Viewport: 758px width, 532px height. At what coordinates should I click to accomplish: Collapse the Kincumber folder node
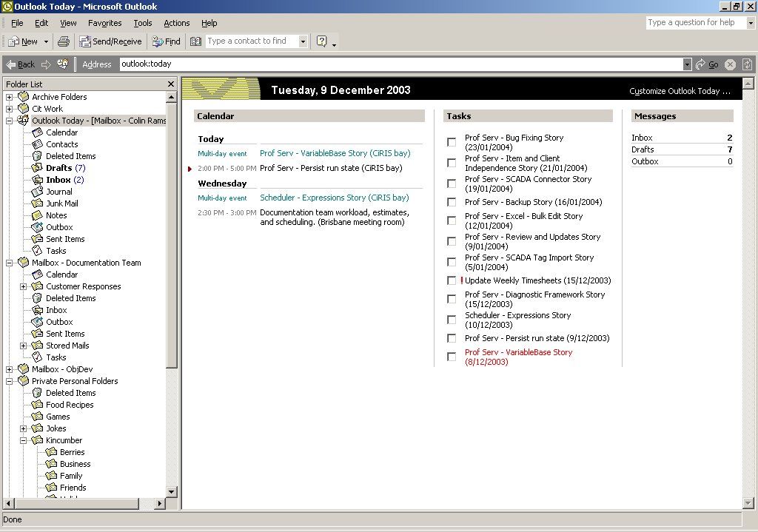tap(23, 440)
